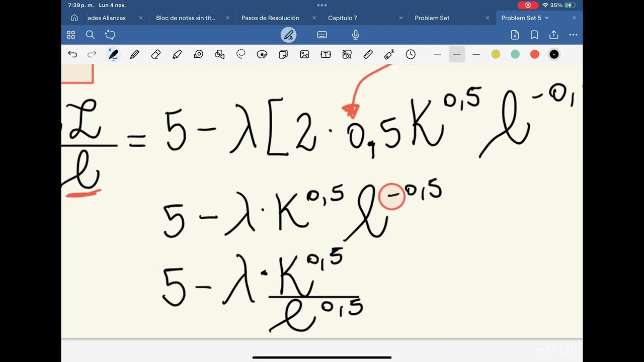This screenshot has width=644, height=362.
Task: Select the shapes tool
Action: pyautogui.click(x=220, y=54)
